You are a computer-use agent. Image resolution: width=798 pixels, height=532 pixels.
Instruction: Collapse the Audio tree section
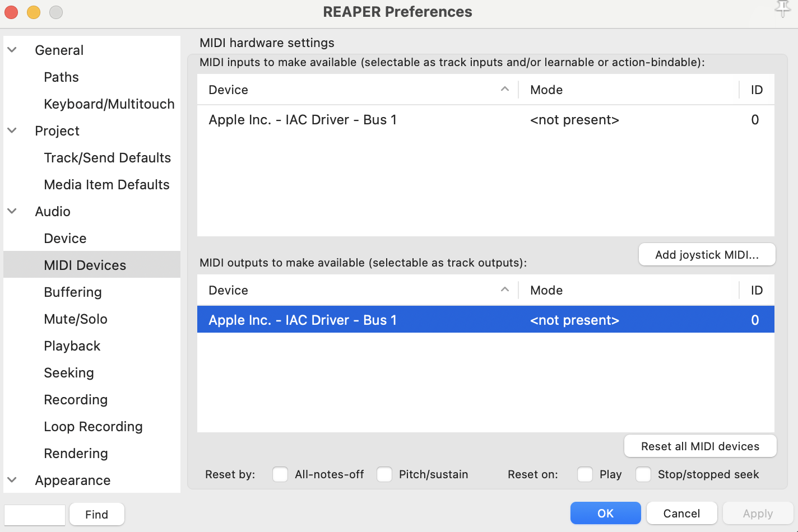12,211
